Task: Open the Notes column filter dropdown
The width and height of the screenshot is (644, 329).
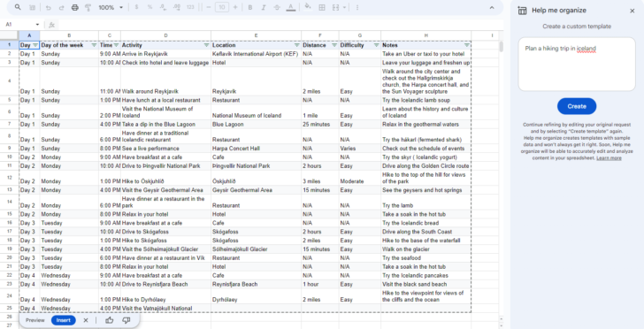Action: coord(466,45)
